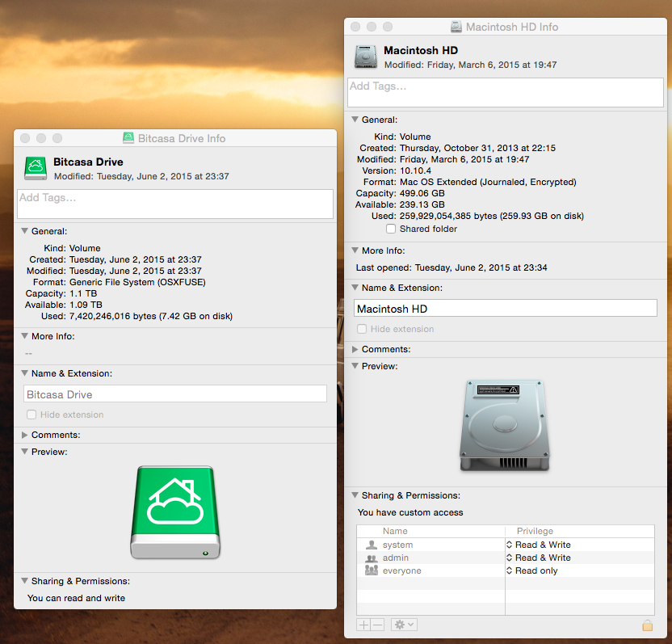672x644 pixels.
Task: Click the Bitcasa Drive icon in the info header
Action: (36, 169)
